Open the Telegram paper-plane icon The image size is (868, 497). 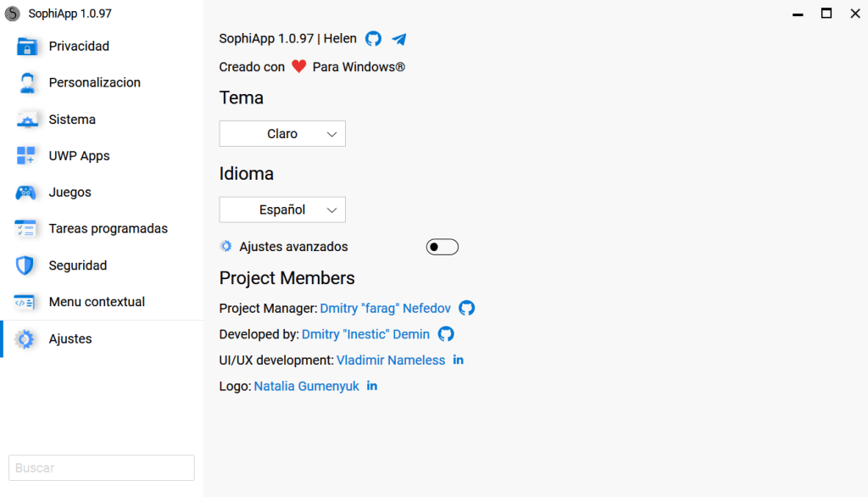(399, 39)
